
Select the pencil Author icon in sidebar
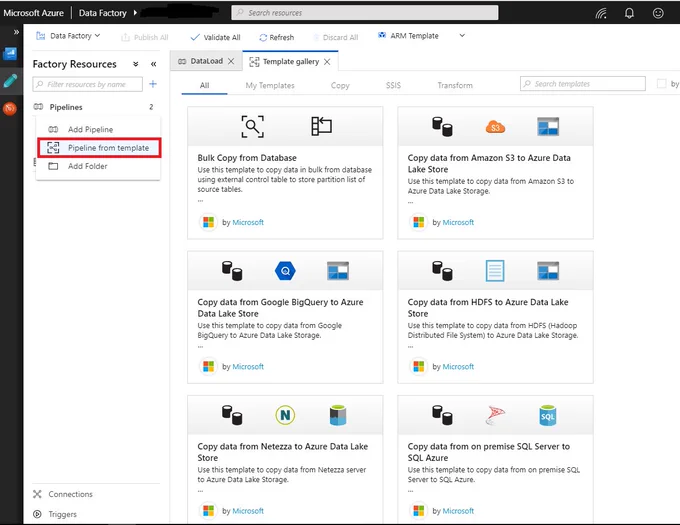click(x=10, y=81)
